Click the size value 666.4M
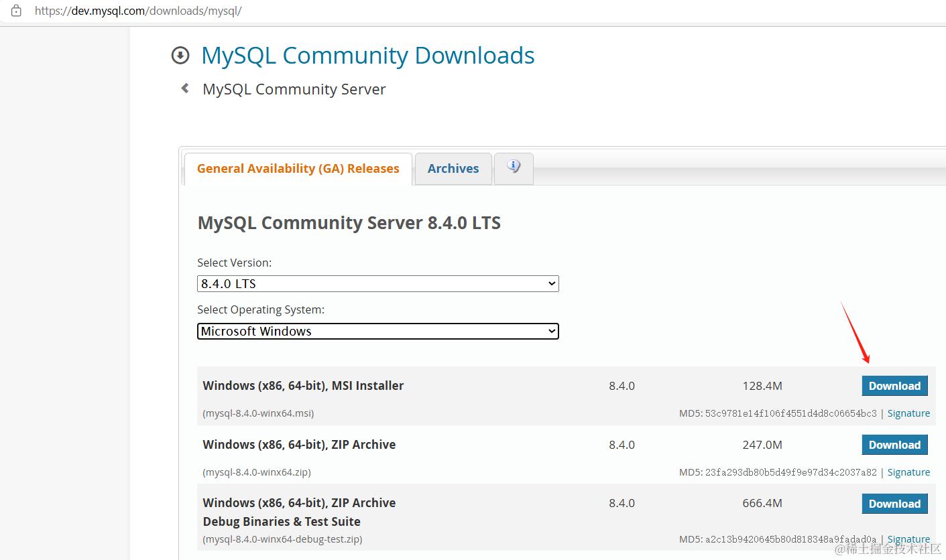The image size is (946, 560). [x=762, y=503]
